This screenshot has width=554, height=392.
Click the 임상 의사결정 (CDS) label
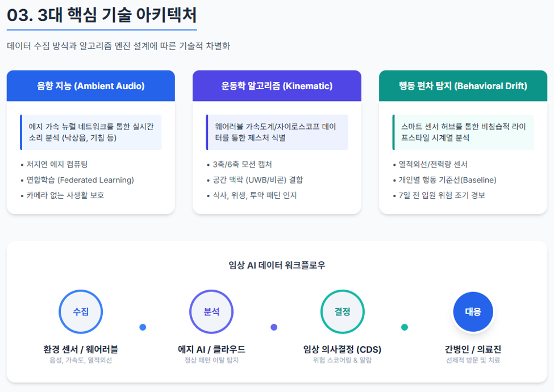342,349
